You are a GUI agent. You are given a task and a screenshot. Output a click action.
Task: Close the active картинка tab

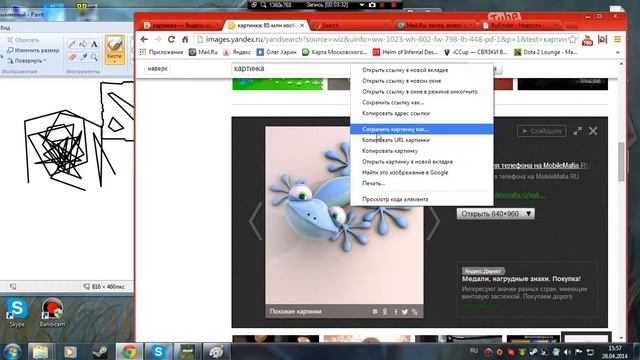(302, 25)
